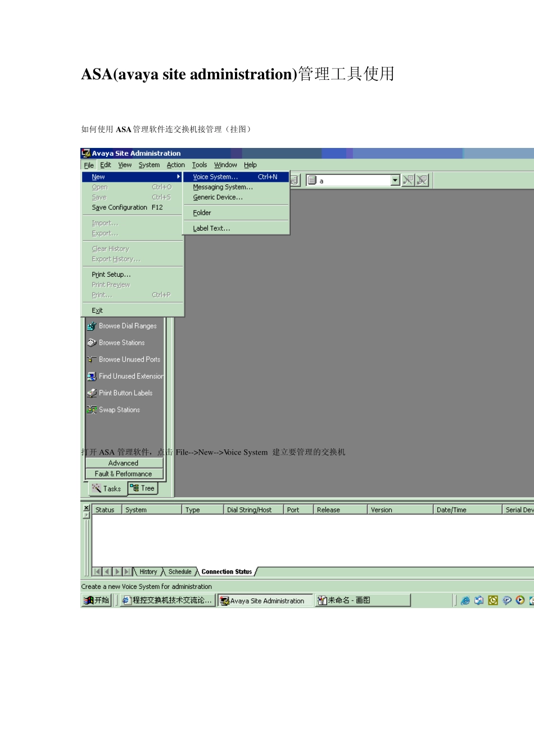
Task: Close the bottom status pane with X
Action: point(87,508)
